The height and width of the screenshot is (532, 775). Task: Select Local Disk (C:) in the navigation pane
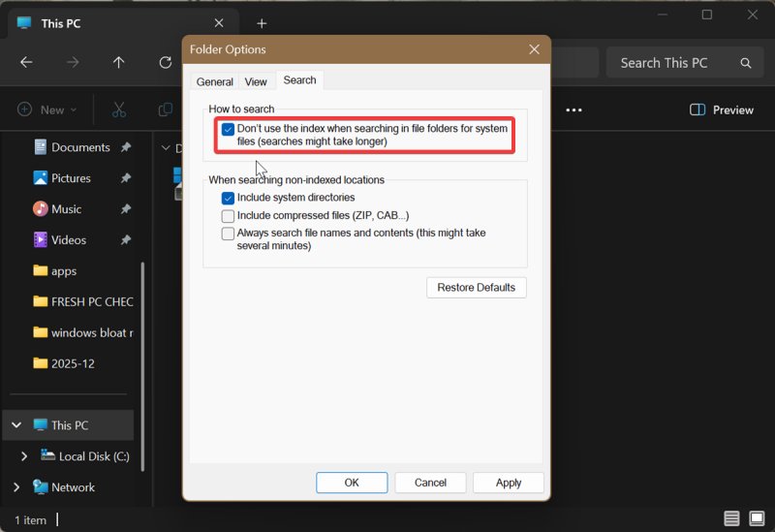[84, 455]
